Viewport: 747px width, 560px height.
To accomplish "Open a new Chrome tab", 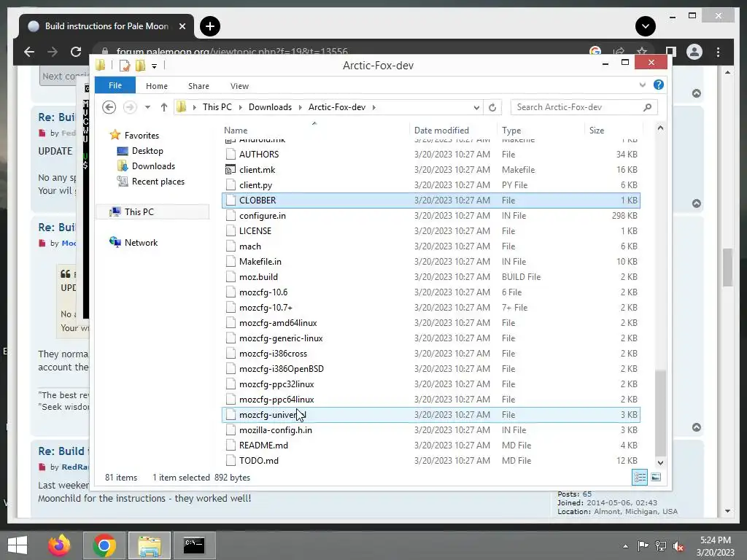I will 210,26.
